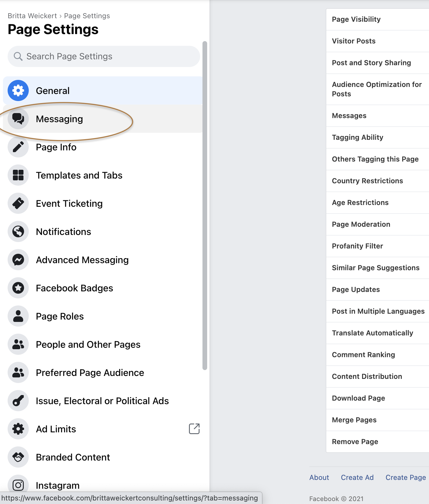Click the Ad Limits external link icon
This screenshot has width=429, height=504.
pos(194,429)
